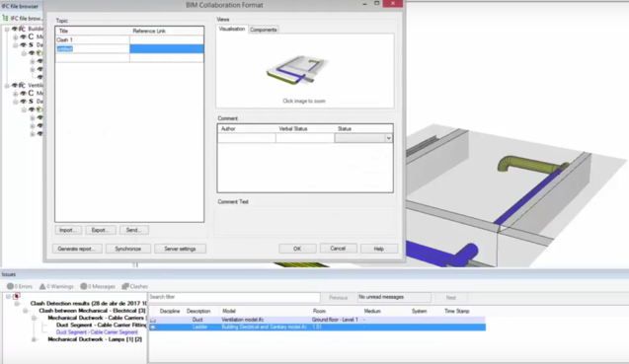This screenshot has height=364, width=629.
Task: Confirm dialog with OK button
Action: pos(297,249)
